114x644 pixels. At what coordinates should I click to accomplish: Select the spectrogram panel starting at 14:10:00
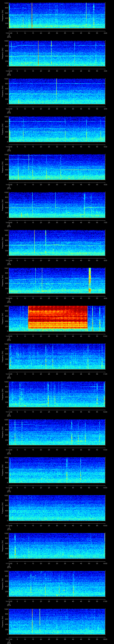click(57, 356)
